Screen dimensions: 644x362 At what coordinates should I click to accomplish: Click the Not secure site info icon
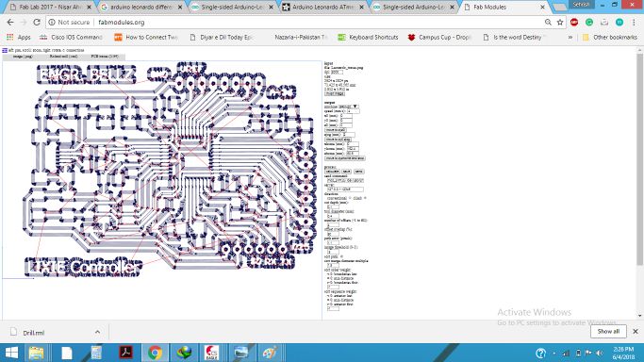click(52, 23)
